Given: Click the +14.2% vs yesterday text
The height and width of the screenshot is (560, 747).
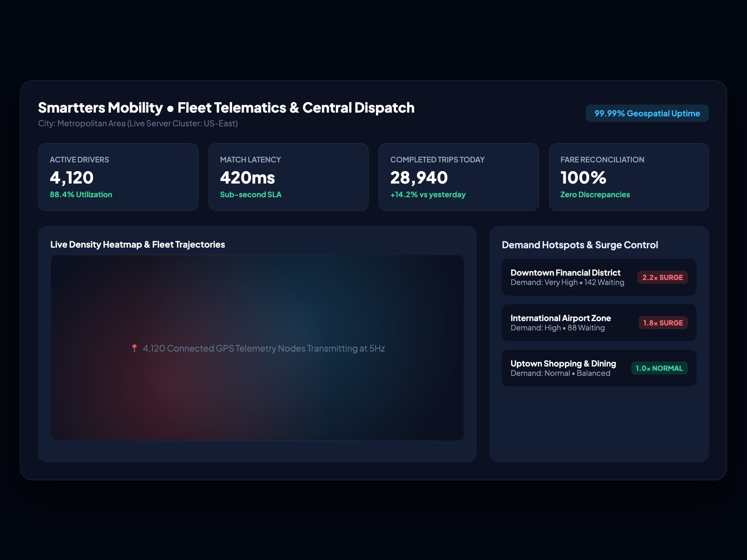Looking at the screenshot, I should (x=428, y=194).
